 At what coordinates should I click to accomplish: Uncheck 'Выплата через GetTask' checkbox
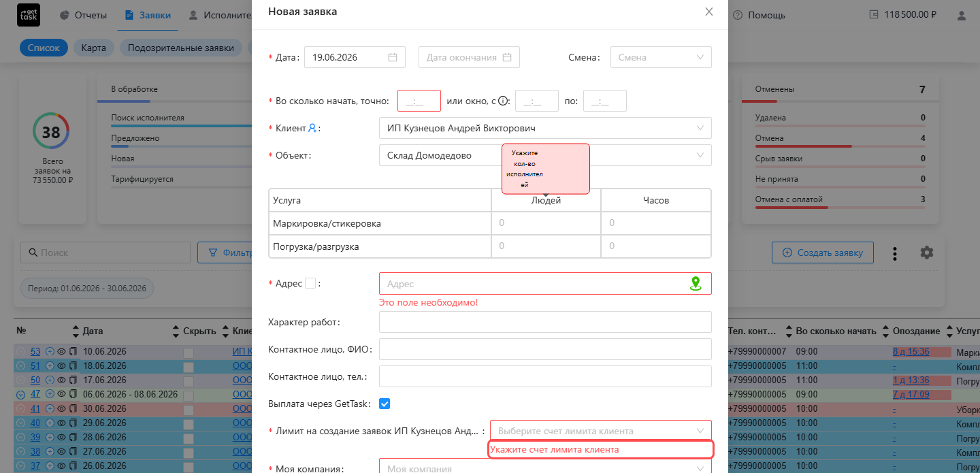(x=385, y=404)
